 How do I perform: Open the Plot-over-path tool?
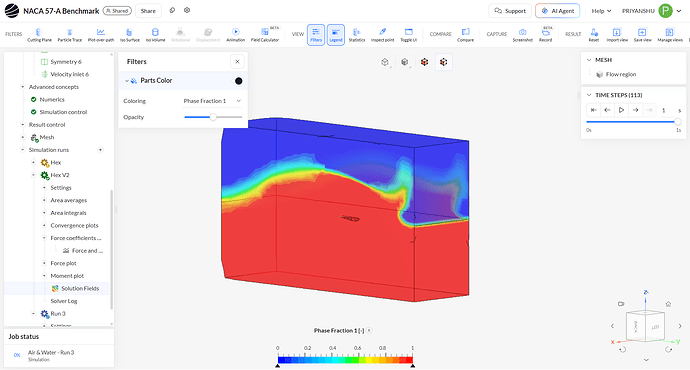(101, 35)
